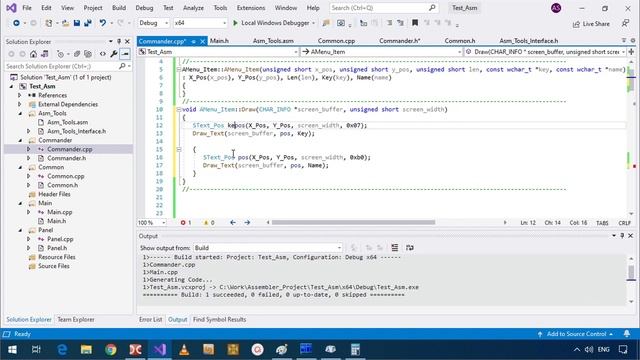Open the x64 platform dropdown
Image resolution: width=640 pixels, height=360 pixels.
tap(200, 23)
